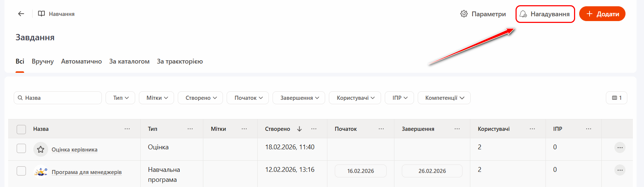Toggle the select-all checkbox in table header
The image size is (644, 187).
pos(21,129)
